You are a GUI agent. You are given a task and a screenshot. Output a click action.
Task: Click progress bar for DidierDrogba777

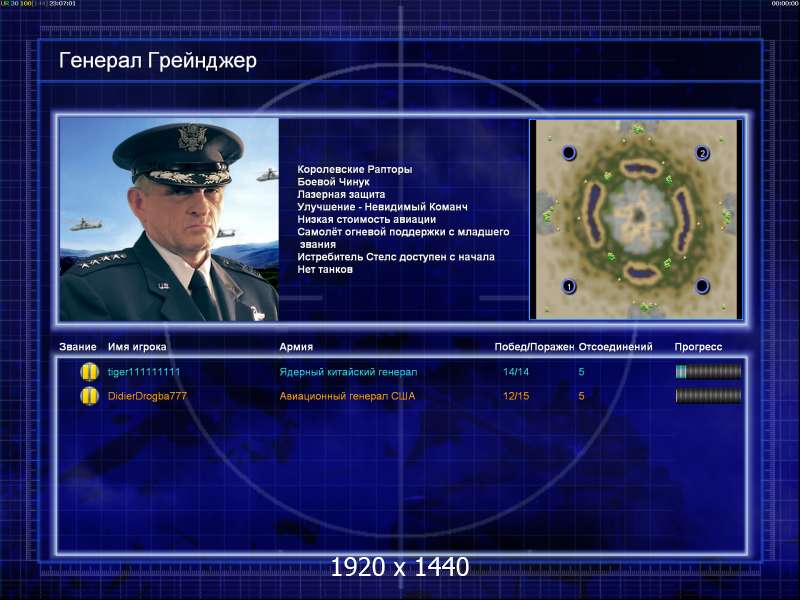pyautogui.click(x=708, y=395)
